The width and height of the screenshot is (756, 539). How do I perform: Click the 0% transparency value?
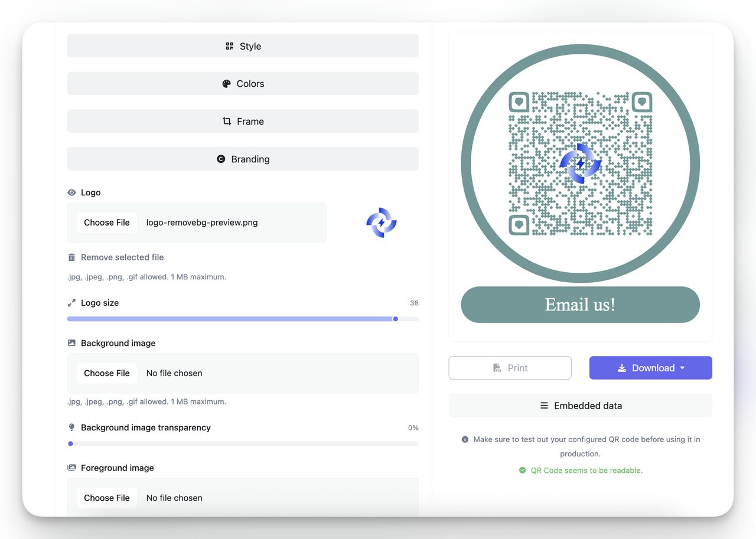pyautogui.click(x=413, y=427)
